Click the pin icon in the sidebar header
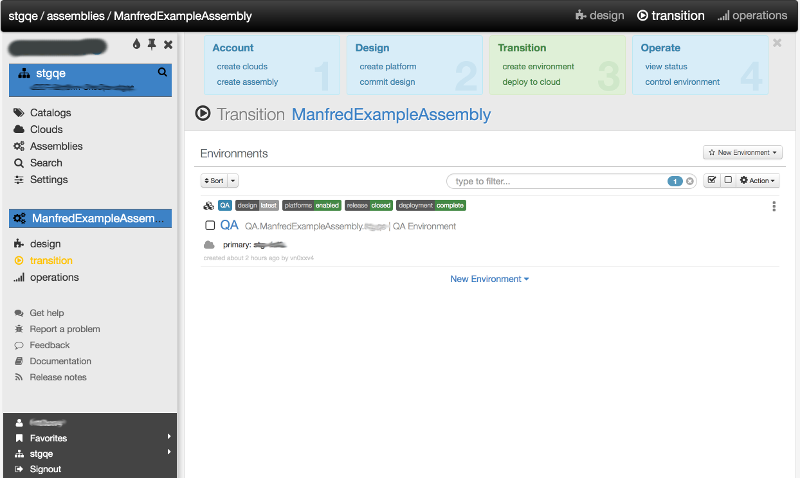Screen dimensions: 800x478 (x=152, y=45)
